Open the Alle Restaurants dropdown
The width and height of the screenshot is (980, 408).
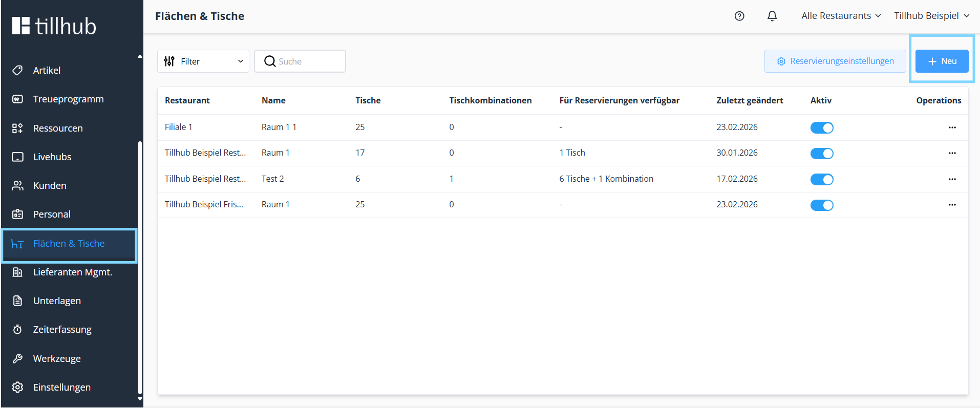[x=841, y=16]
